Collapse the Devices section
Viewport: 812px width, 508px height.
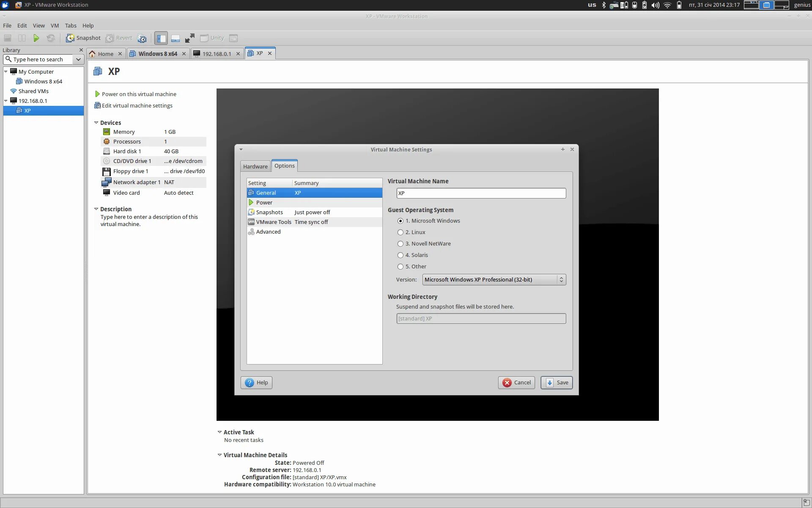tap(96, 123)
